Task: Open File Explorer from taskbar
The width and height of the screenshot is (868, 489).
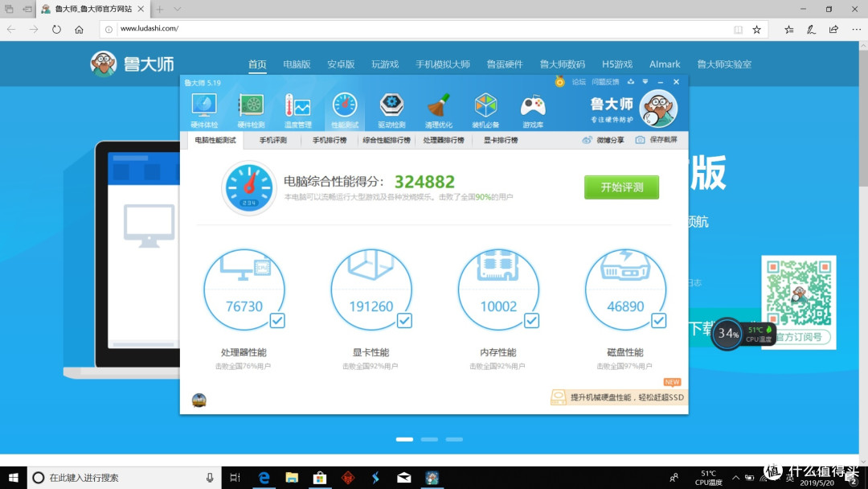Action: point(292,478)
